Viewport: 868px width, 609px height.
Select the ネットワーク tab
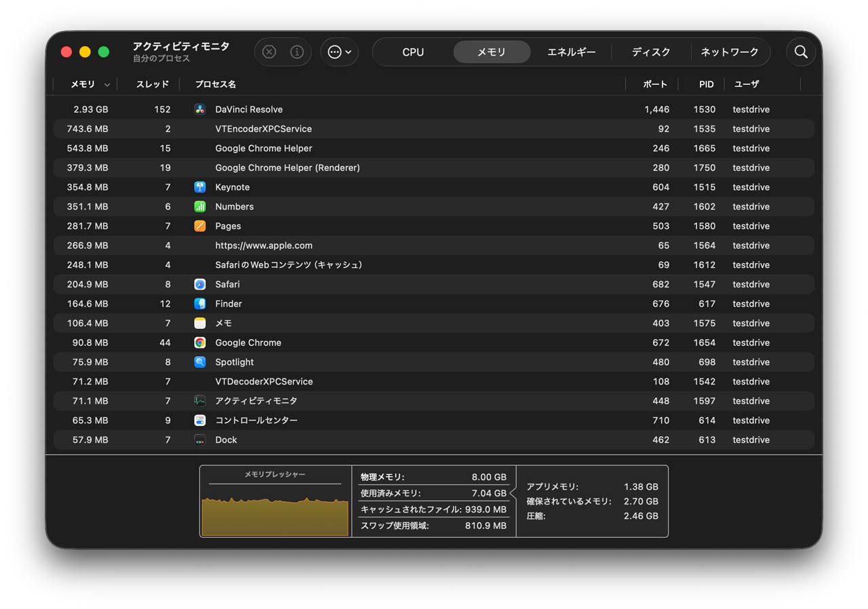[730, 52]
